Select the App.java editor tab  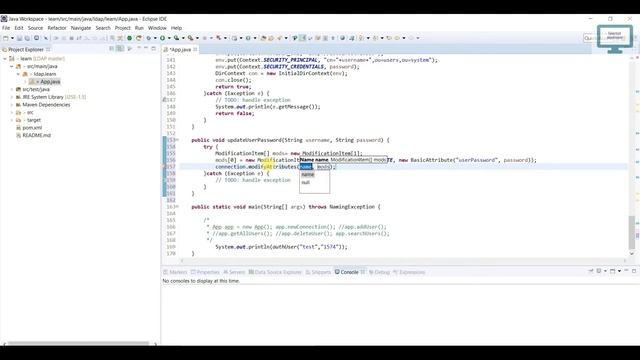[x=180, y=49]
